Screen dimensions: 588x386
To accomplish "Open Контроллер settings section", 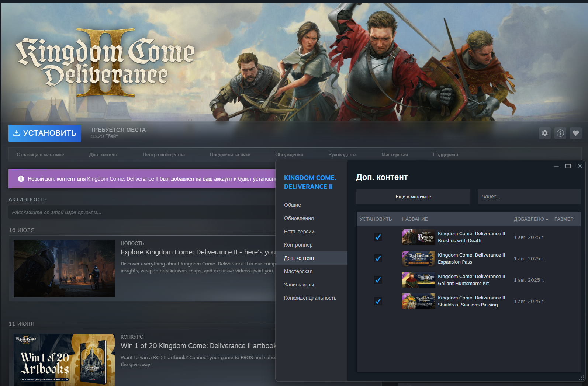I will pyautogui.click(x=311, y=245).
